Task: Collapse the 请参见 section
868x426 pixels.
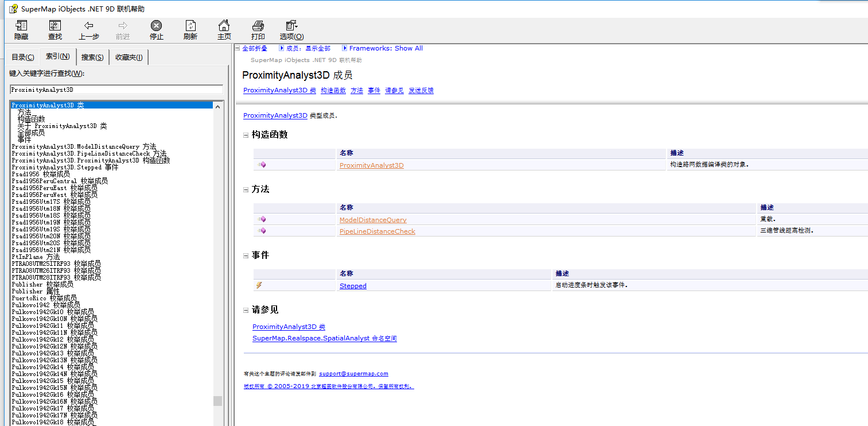Action: tap(246, 310)
